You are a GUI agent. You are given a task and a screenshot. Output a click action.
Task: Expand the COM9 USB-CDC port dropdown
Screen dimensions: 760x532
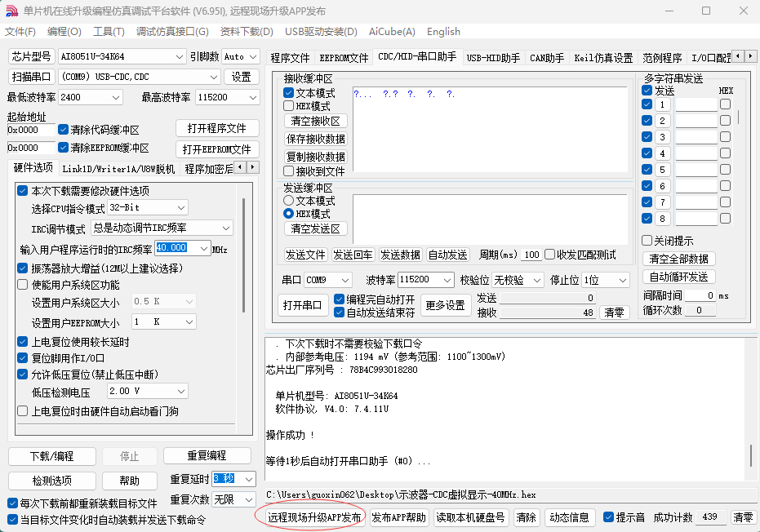click(x=213, y=77)
